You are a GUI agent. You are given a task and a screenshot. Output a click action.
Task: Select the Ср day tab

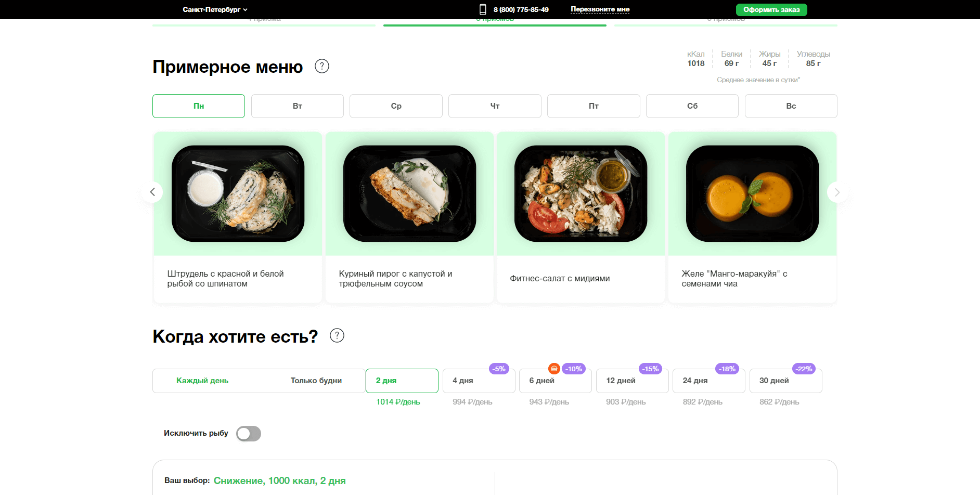click(396, 106)
